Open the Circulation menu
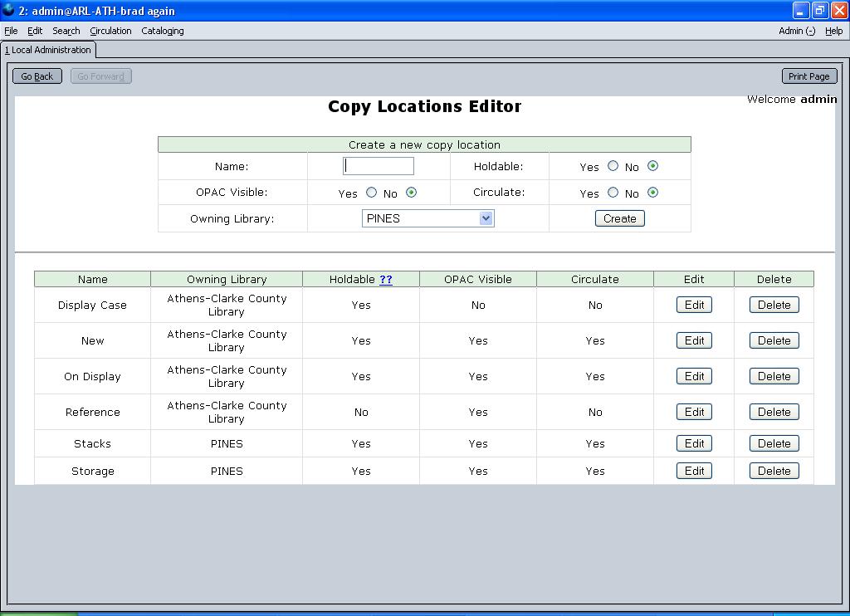This screenshot has height=616, width=850. (110, 31)
